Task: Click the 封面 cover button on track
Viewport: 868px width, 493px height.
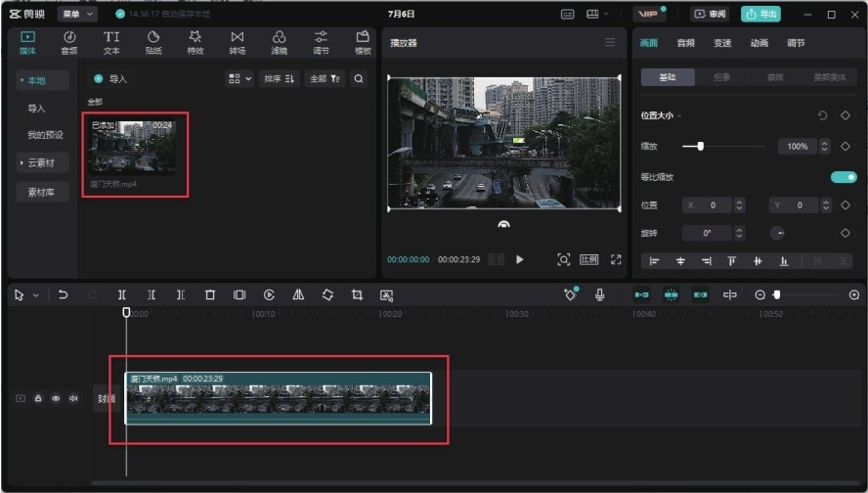Action: [107, 398]
